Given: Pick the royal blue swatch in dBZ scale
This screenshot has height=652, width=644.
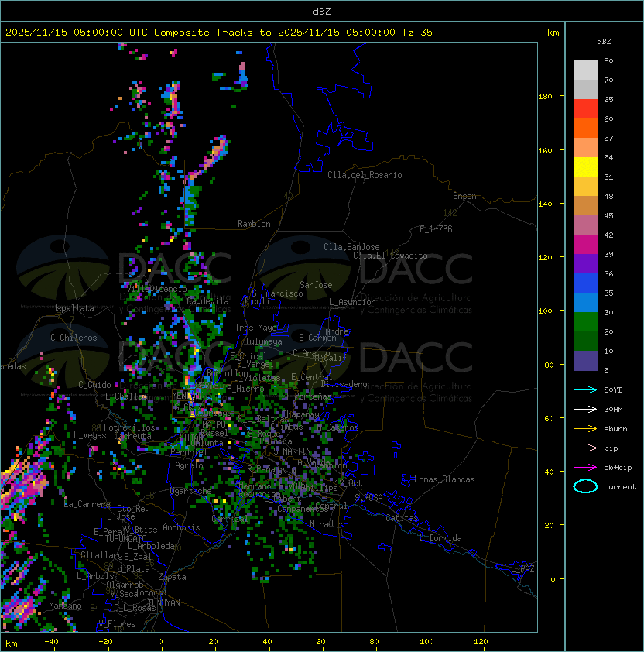Looking at the screenshot, I should click(x=585, y=283).
